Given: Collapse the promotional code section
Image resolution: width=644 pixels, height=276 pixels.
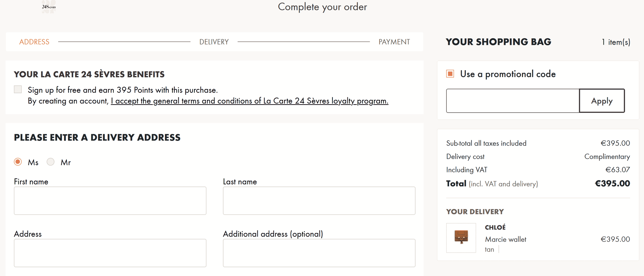Looking at the screenshot, I should click(x=450, y=74).
